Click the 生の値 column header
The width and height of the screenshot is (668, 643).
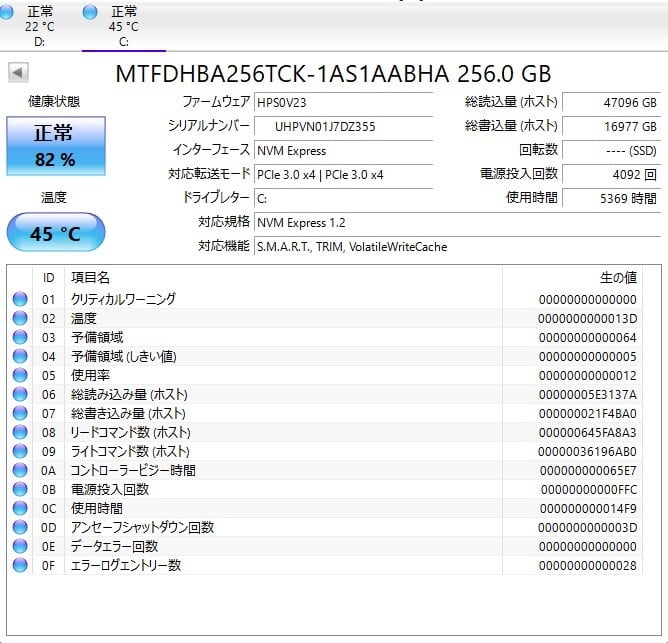617,277
